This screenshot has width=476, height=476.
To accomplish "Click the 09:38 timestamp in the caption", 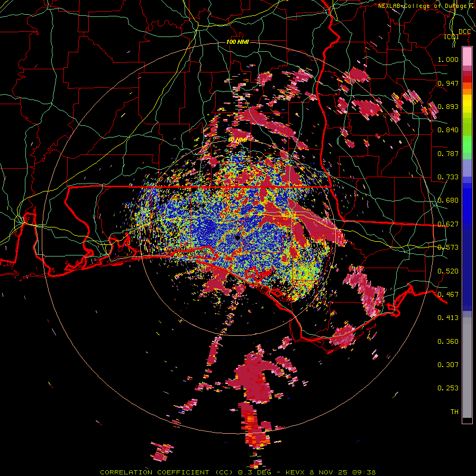I will click(x=364, y=472).
